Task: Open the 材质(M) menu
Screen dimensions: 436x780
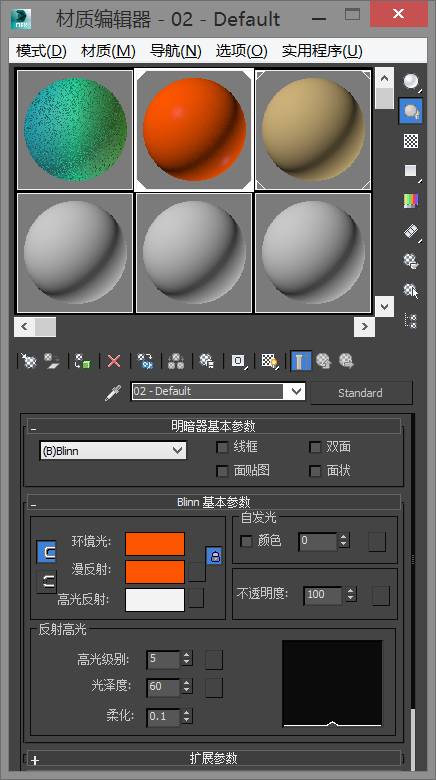Action: coord(108,51)
